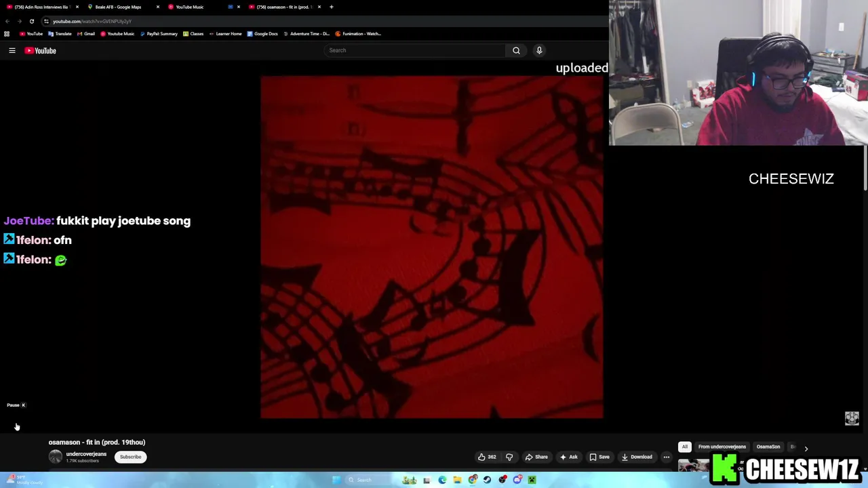The width and height of the screenshot is (868, 488).
Task: Open undercoverjeans channel avatar
Action: point(55,457)
